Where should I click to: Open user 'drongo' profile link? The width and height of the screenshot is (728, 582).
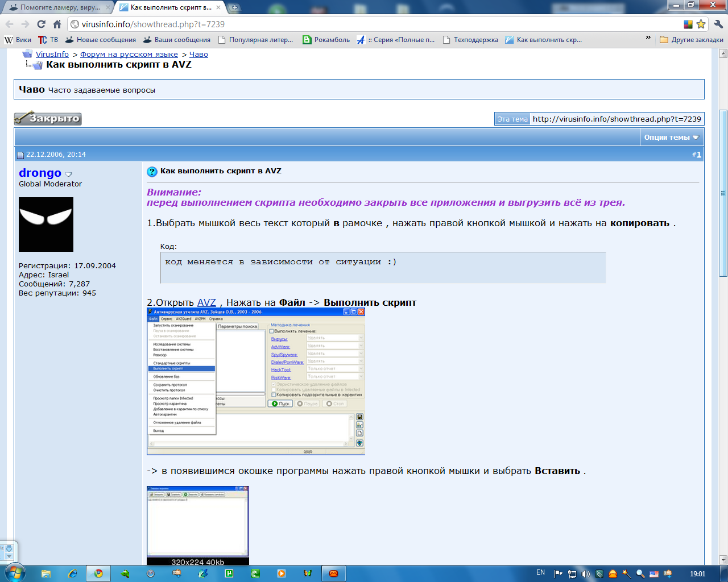[x=40, y=173]
